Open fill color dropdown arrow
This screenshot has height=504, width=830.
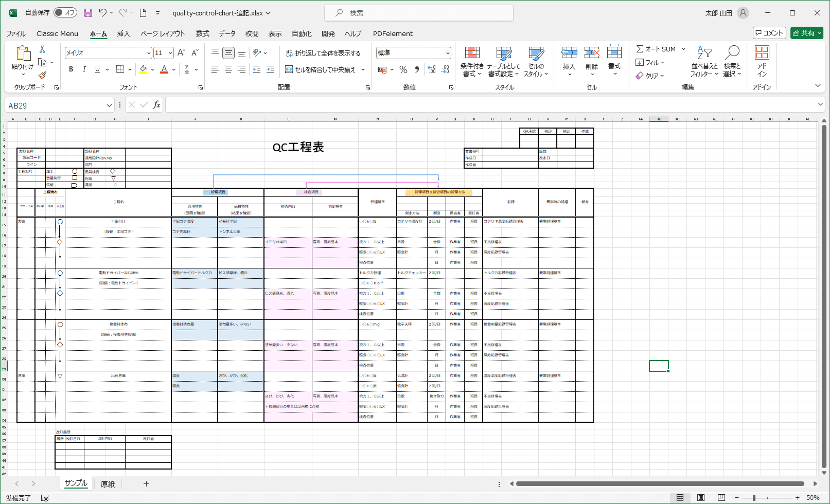[152, 69]
